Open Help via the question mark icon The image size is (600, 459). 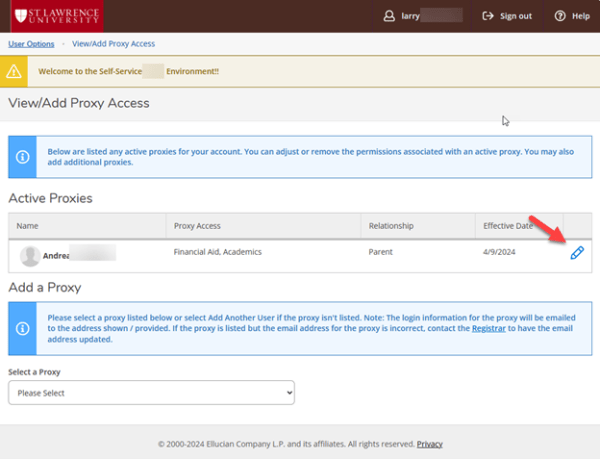(x=559, y=16)
